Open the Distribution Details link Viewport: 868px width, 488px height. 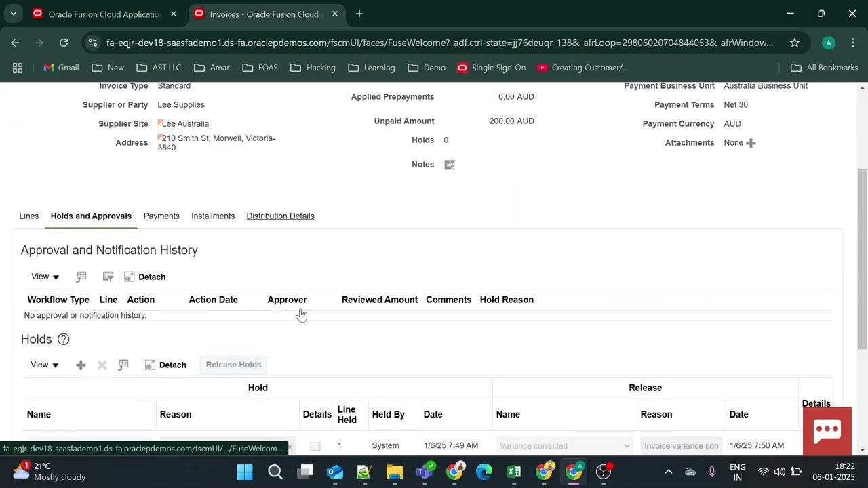coord(280,216)
